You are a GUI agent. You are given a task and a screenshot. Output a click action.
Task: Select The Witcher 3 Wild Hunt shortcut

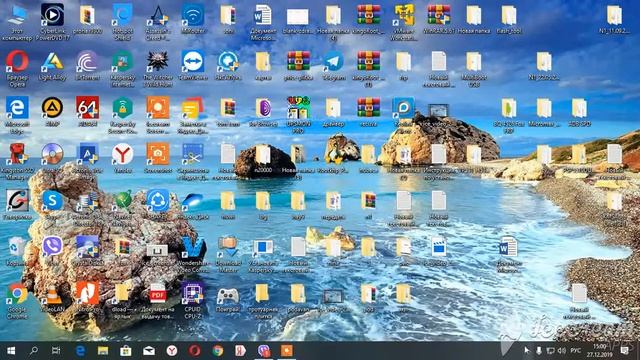[x=158, y=69]
